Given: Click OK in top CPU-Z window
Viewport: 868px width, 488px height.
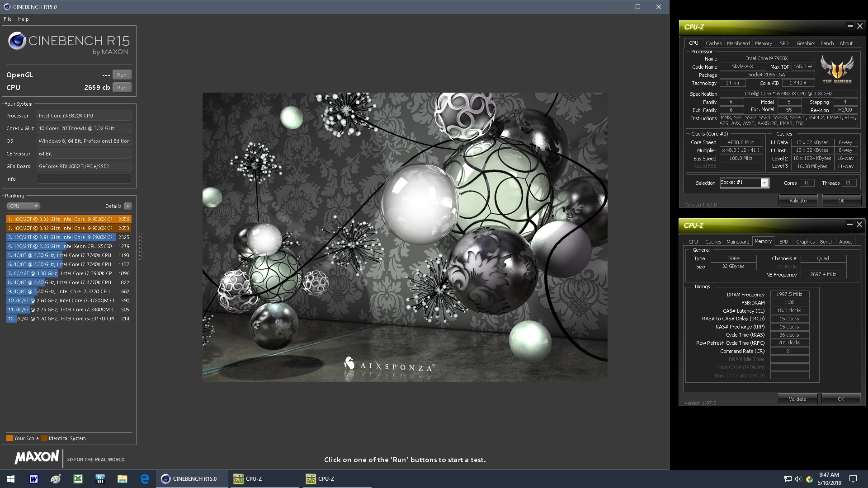Looking at the screenshot, I should 841,201.
